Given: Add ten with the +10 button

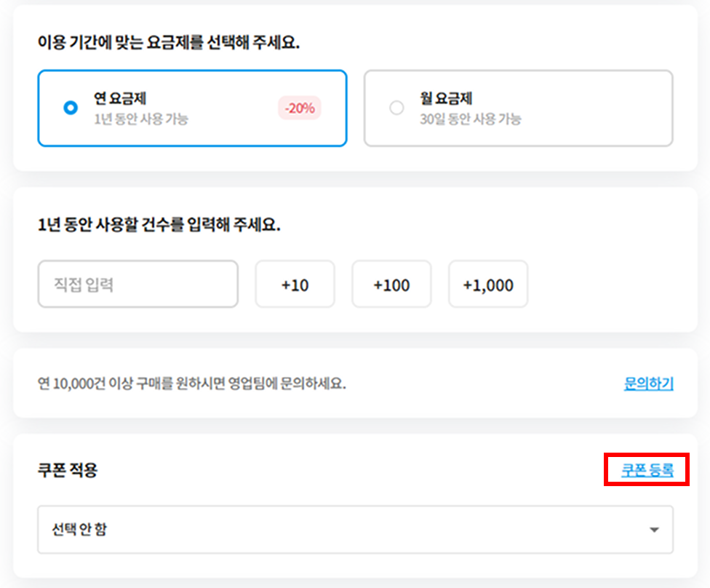Looking at the screenshot, I should [295, 285].
